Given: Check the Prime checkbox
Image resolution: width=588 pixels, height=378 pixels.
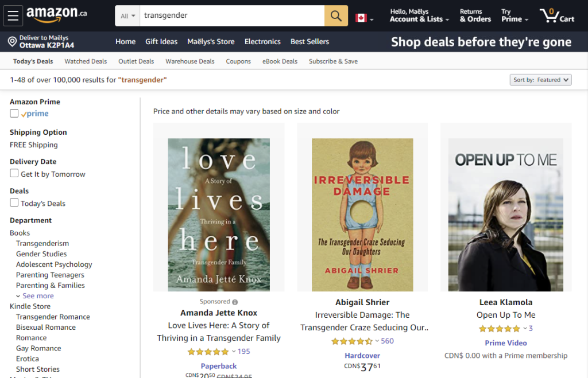Looking at the screenshot, I should [14, 113].
